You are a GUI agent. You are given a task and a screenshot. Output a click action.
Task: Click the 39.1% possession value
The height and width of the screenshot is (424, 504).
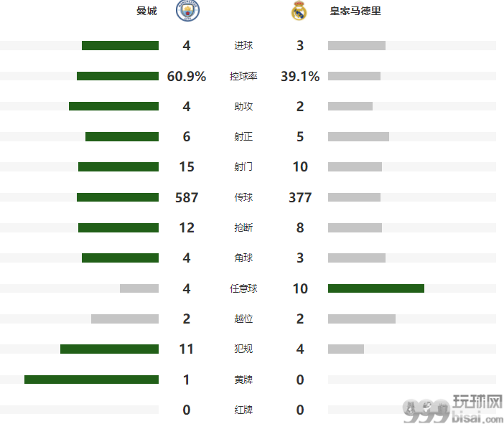[x=300, y=76]
